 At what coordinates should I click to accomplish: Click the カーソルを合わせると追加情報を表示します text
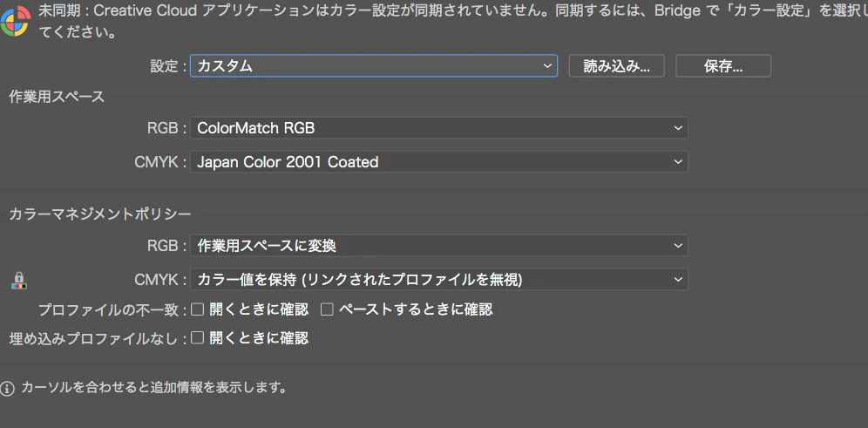tap(154, 388)
